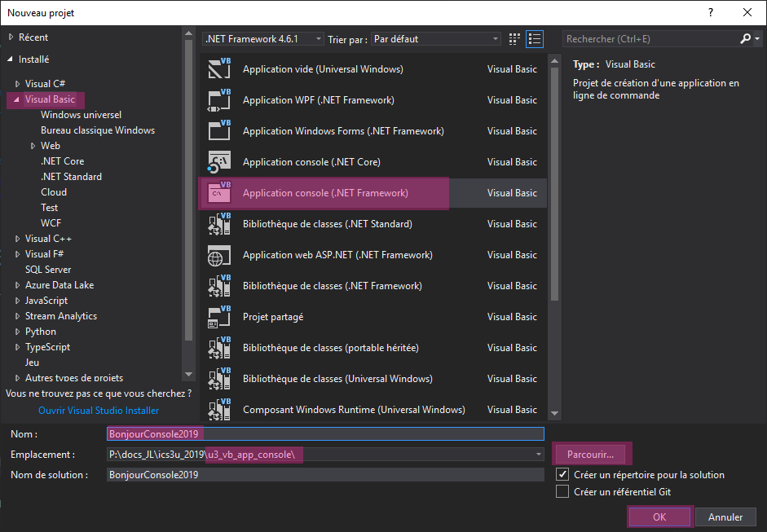This screenshot has height=532, width=767.
Task: Switch to medium icons list view
Action: 535,39
